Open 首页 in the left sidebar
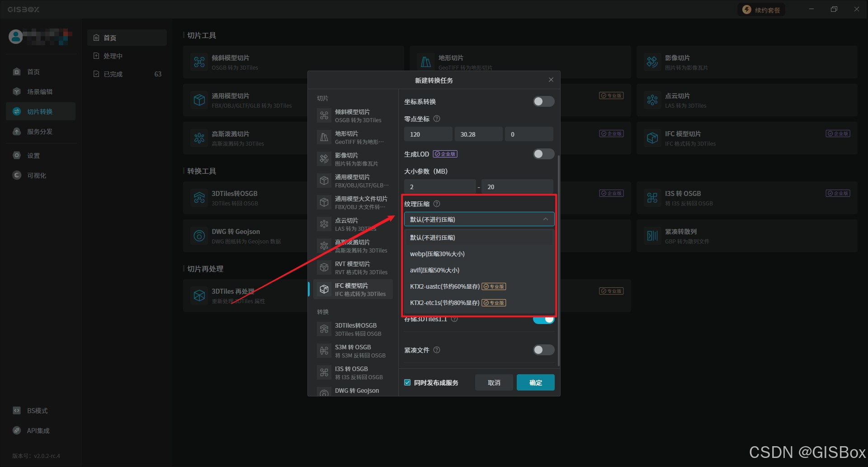 click(x=40, y=72)
